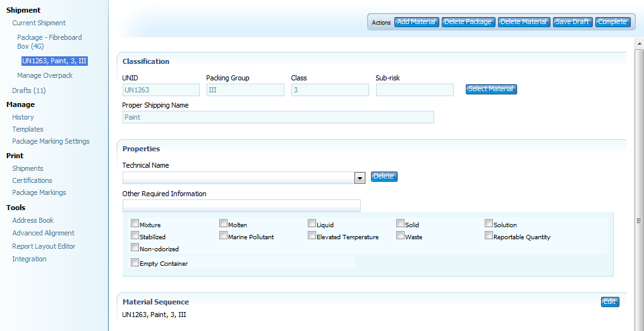Check the Marine Pollutant option
Image resolution: width=644 pixels, height=331 pixels.
[223, 235]
